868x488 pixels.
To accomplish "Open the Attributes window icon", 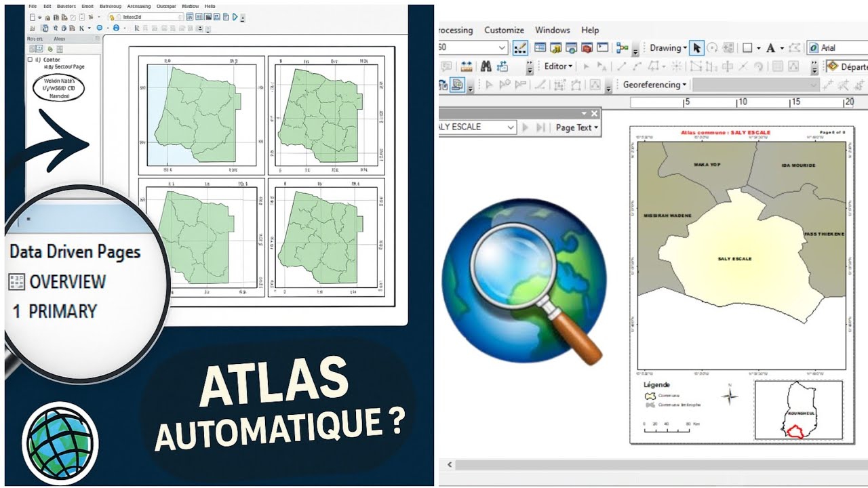I will [778, 66].
